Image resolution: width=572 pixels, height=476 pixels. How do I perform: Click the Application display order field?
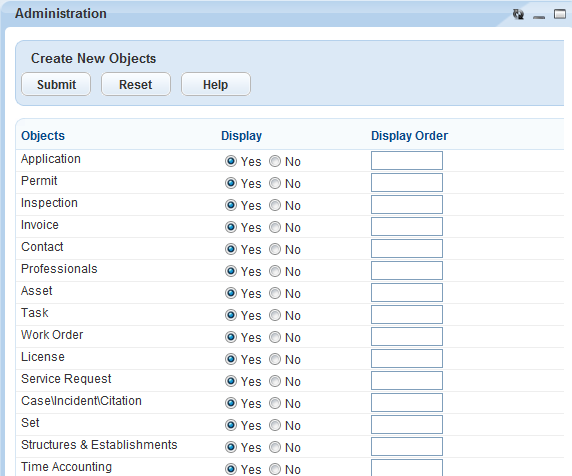(x=407, y=160)
